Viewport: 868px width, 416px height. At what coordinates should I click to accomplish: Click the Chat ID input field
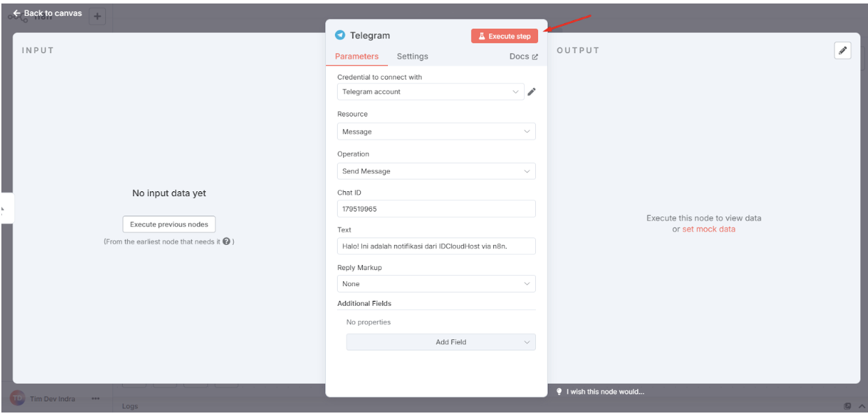click(x=436, y=209)
